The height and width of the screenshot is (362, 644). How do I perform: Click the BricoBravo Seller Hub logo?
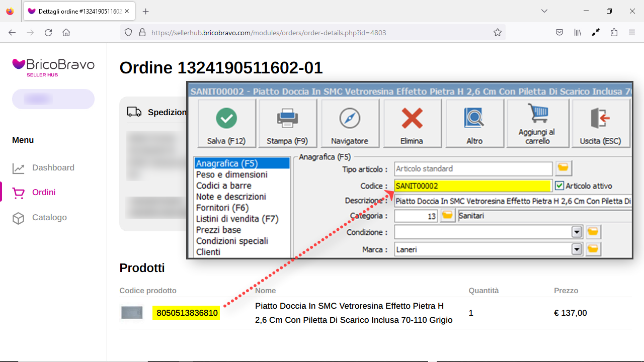coord(53,67)
